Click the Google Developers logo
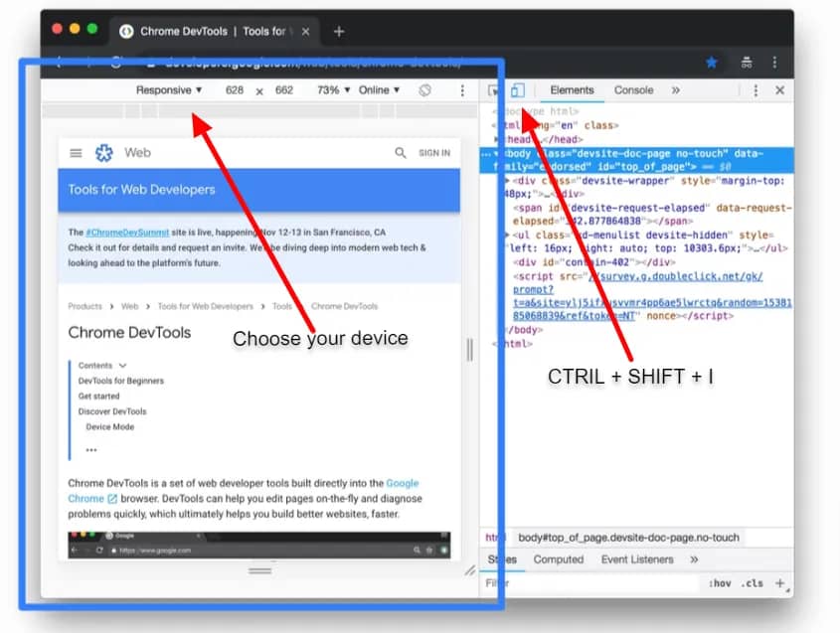Image resolution: width=840 pixels, height=633 pixels. (104, 153)
